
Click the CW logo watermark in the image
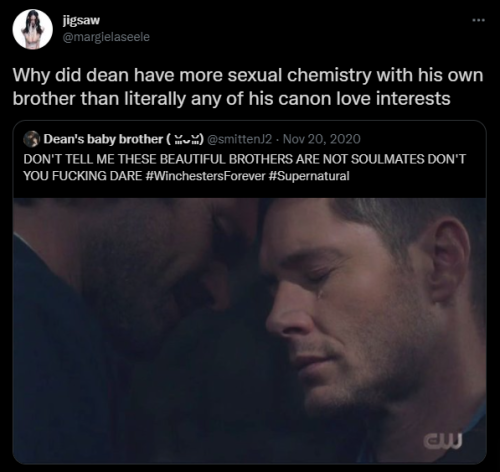coord(443,440)
